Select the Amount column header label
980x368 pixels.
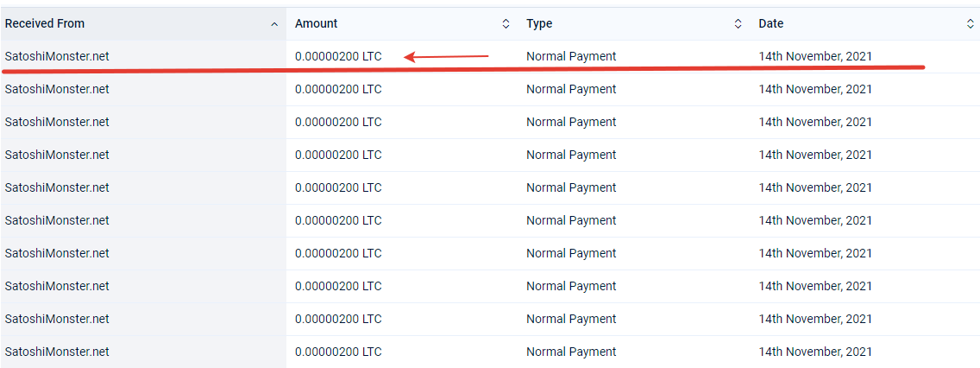[317, 24]
